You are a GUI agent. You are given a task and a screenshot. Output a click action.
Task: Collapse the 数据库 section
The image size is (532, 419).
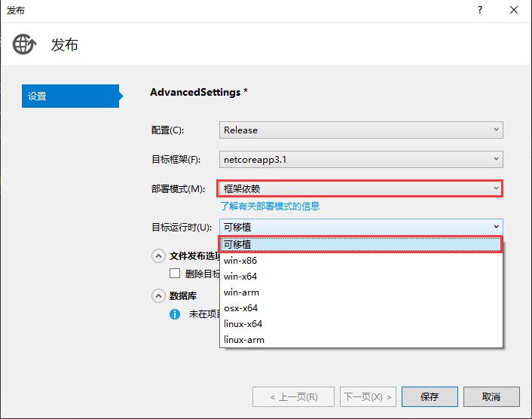coord(158,296)
